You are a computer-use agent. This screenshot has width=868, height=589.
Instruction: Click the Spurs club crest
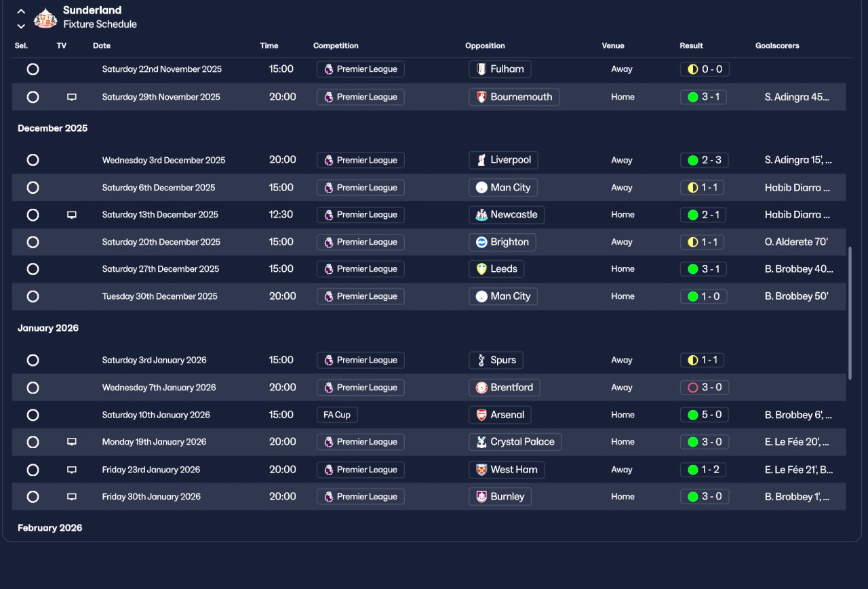[481, 361]
